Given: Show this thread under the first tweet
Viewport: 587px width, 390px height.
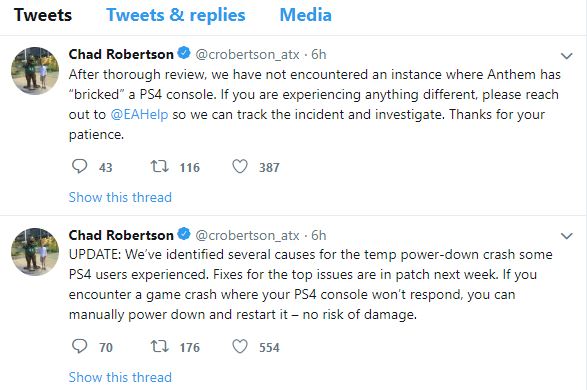Looking at the screenshot, I should pos(120,197).
